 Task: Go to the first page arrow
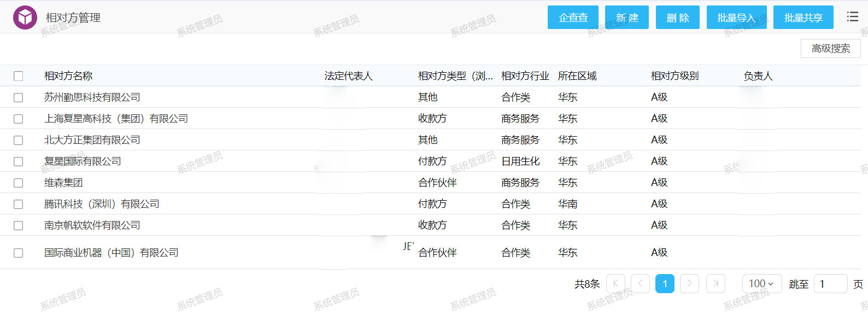pos(615,283)
